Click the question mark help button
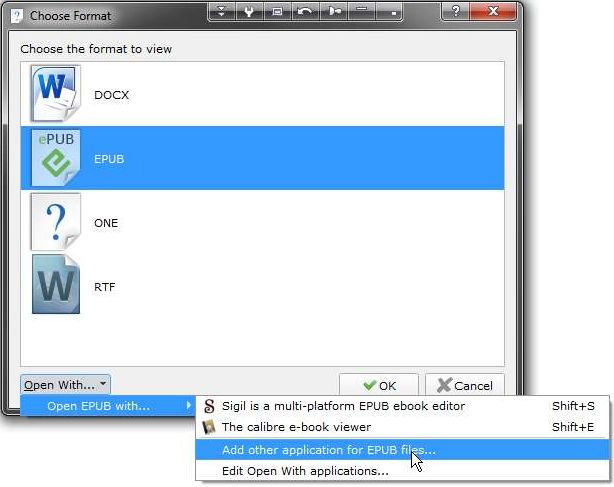This screenshot has height=487, width=614. [x=456, y=11]
